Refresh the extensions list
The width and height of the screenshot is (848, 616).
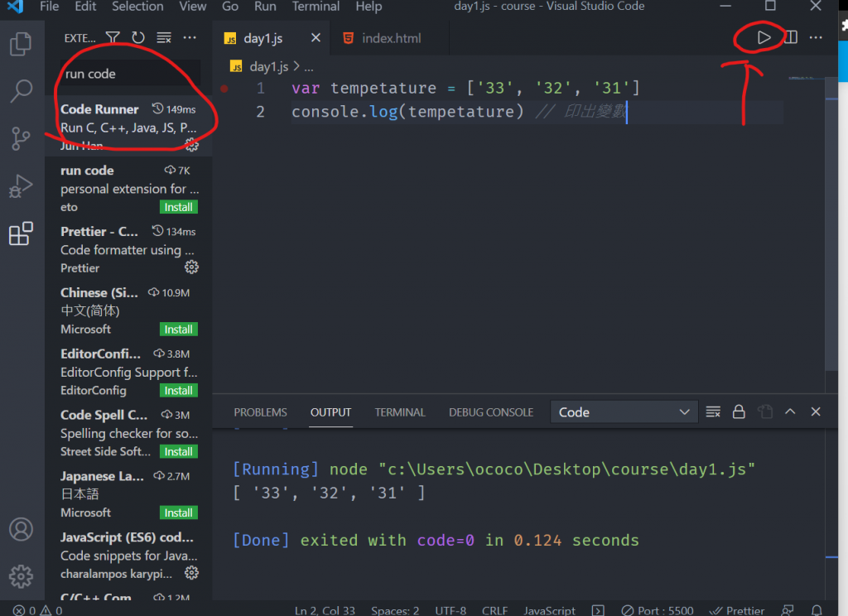pyautogui.click(x=138, y=37)
